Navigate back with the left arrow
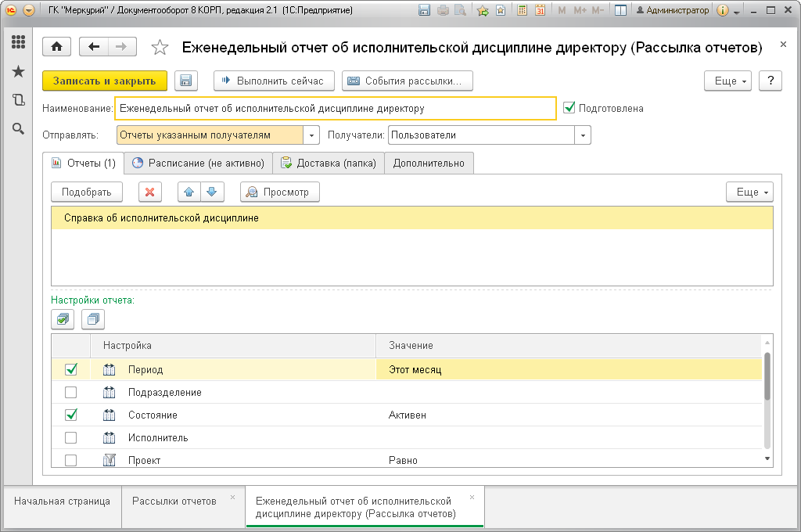Screen dimensions: 801x532 pyautogui.click(x=94, y=47)
